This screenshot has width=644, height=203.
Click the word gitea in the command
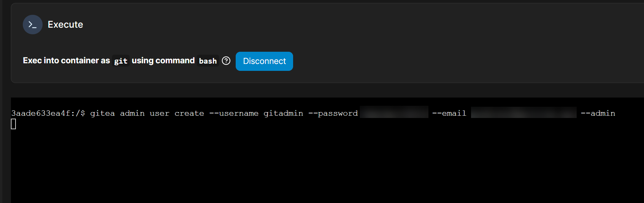[102, 113]
